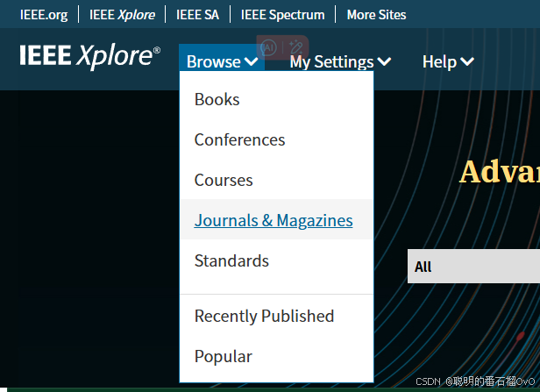Screen dimensions: 540x392
Task: Choose Conferences from Browse menu
Action: pos(239,139)
